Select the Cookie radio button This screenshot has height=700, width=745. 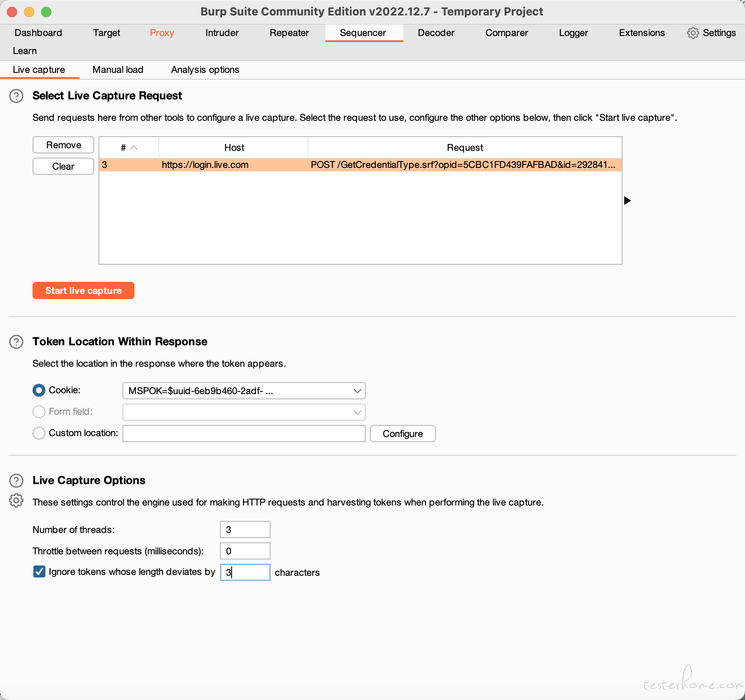(39, 390)
